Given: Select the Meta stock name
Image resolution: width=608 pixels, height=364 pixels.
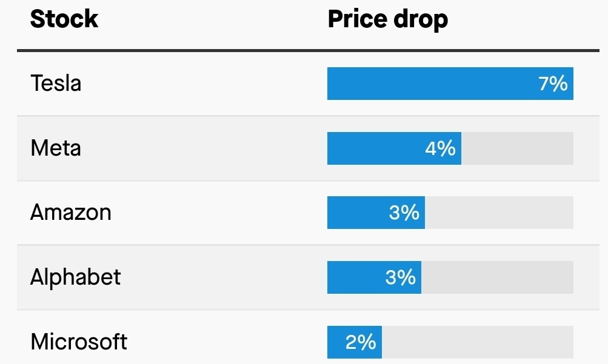Looking at the screenshot, I should point(56,148).
